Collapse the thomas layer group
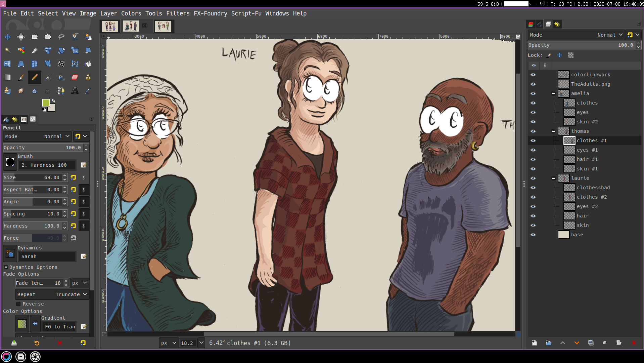The width and height of the screenshot is (644, 363). (x=553, y=131)
